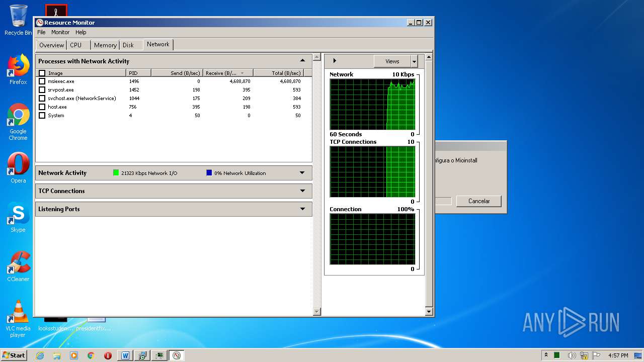Click the green Network I/O color indicator
The width and height of the screenshot is (644, 362).
click(116, 173)
